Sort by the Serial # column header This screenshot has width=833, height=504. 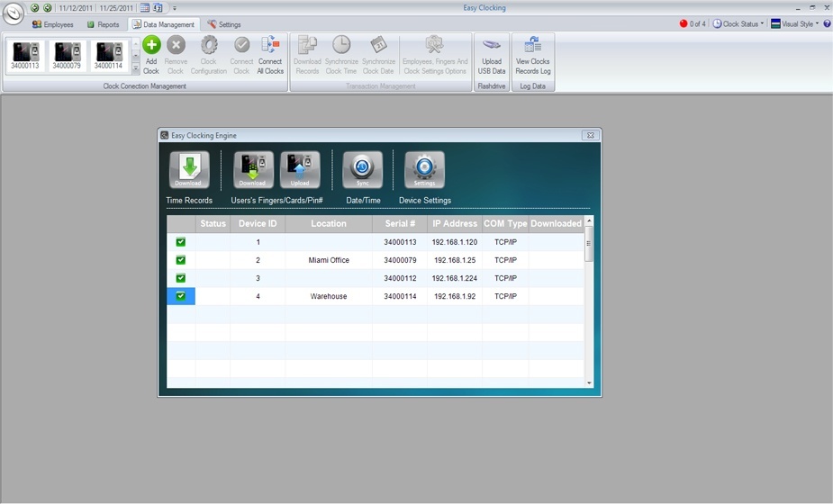tap(400, 223)
